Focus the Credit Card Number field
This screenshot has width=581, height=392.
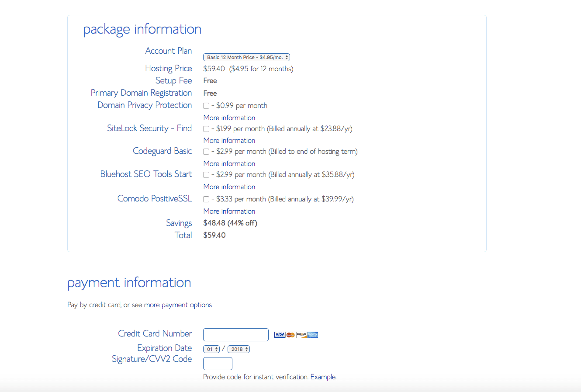[236, 335]
